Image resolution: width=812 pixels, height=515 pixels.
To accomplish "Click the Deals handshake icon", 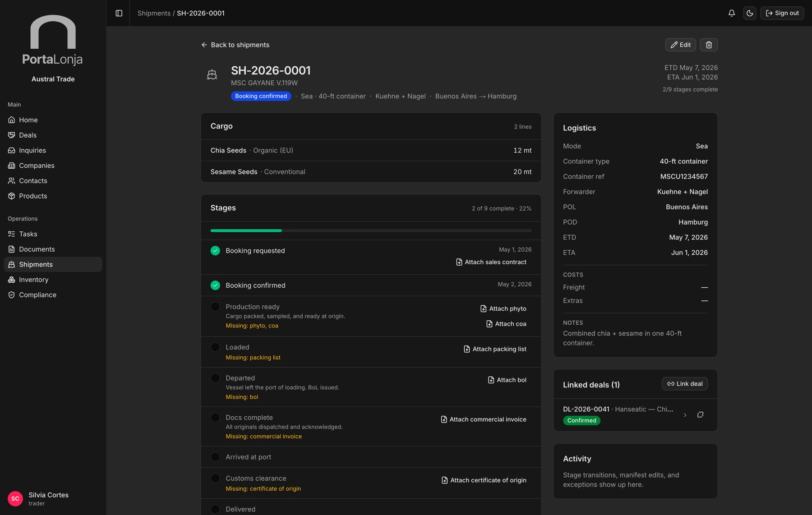I will coord(12,135).
